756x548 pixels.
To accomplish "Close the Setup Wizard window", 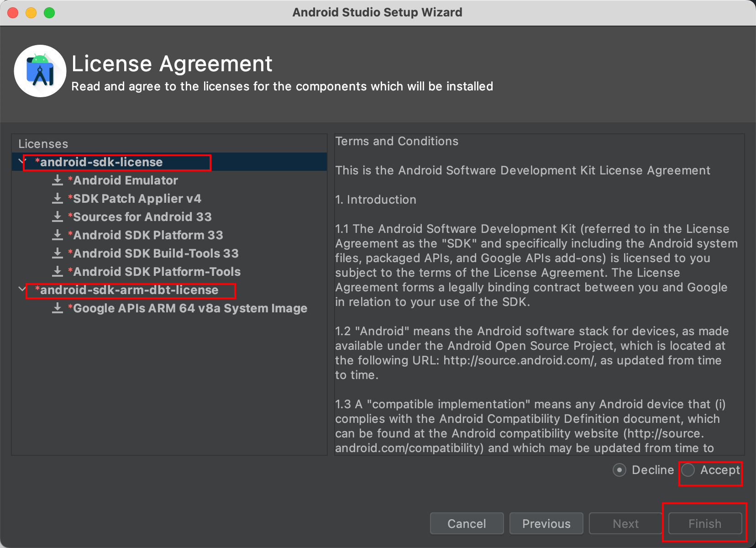I will tap(13, 13).
